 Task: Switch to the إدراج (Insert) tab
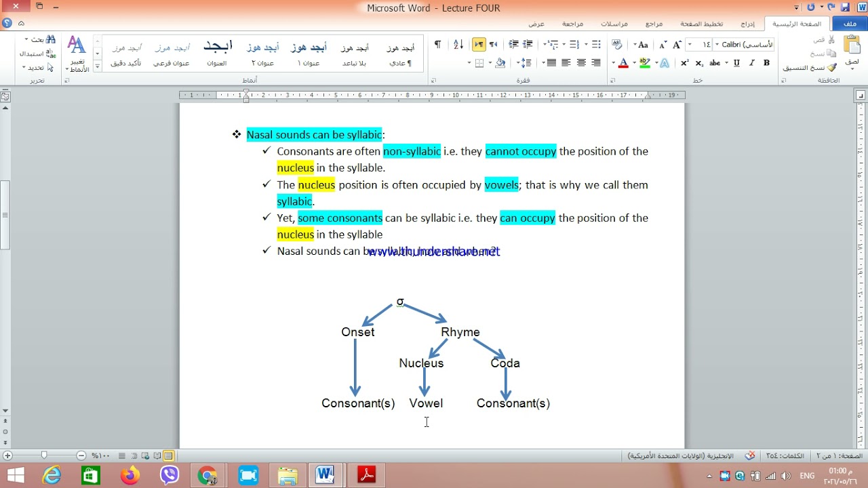click(747, 24)
